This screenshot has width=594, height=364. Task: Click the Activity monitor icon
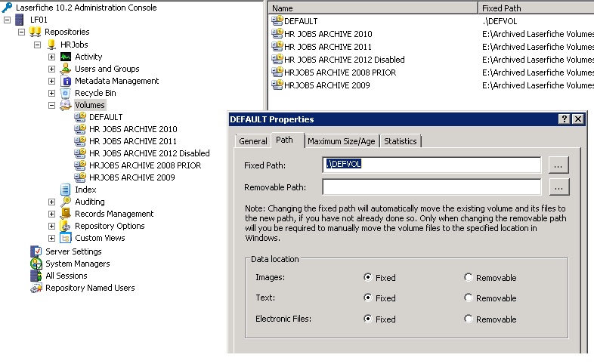[66, 57]
